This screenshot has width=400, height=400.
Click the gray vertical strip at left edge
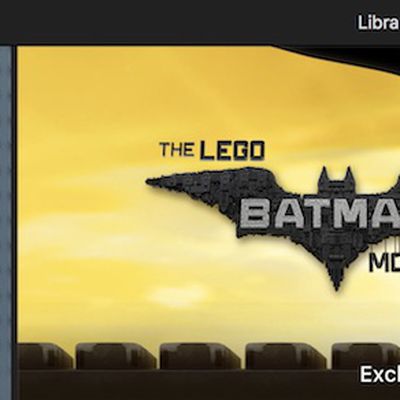(6, 223)
